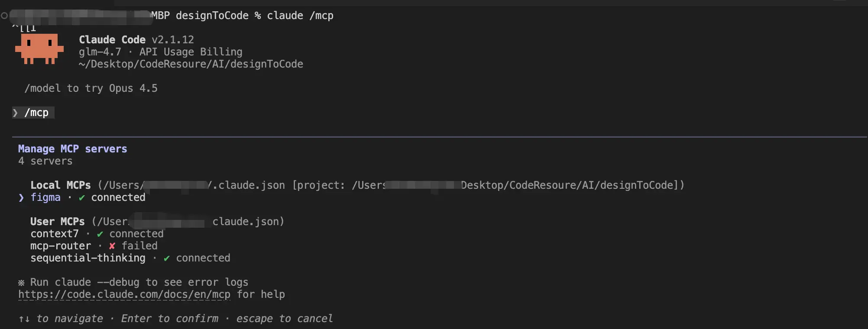Click the hollow circle at the shell prompt
868x329 pixels.
pos(4,16)
